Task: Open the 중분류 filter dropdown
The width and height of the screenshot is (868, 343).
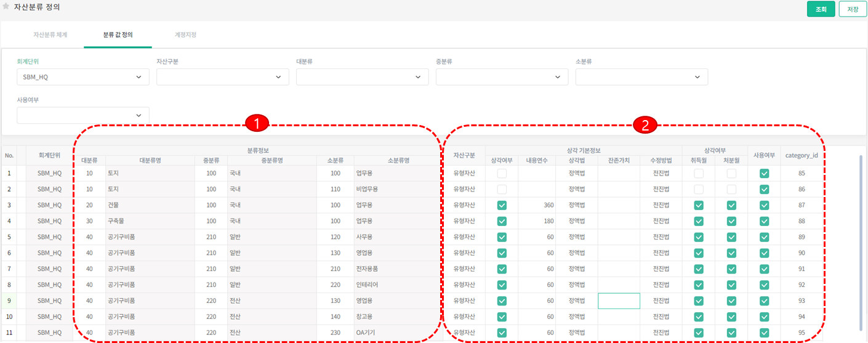Action: (x=502, y=77)
